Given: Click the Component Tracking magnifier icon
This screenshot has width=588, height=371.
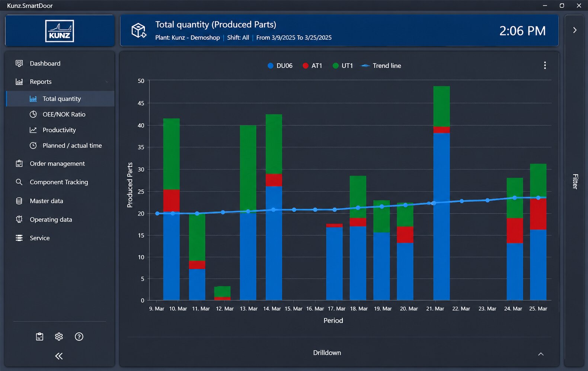Looking at the screenshot, I should click(x=19, y=182).
